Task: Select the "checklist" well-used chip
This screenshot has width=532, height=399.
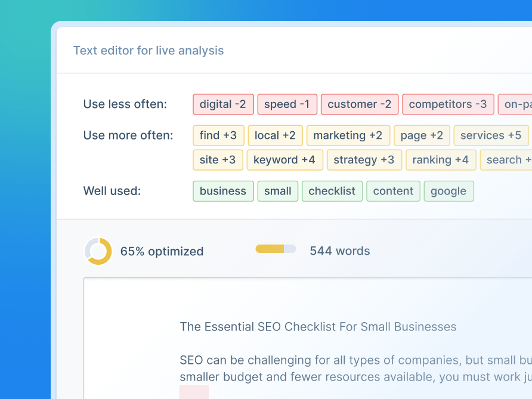Action: [332, 191]
